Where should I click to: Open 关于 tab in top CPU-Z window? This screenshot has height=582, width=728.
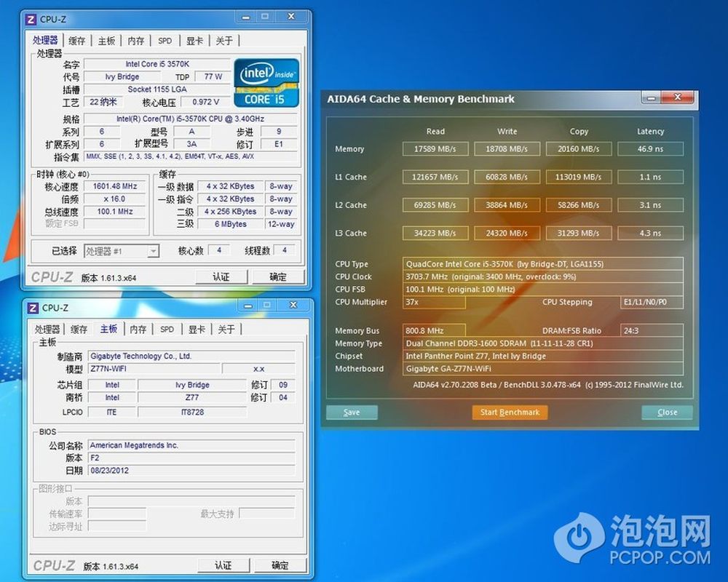[224, 41]
